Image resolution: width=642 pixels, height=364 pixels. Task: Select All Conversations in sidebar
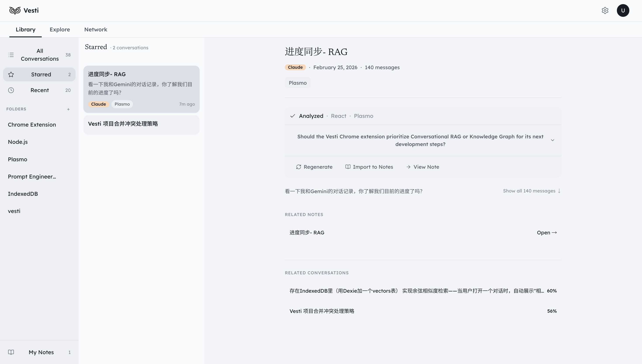coord(39,55)
